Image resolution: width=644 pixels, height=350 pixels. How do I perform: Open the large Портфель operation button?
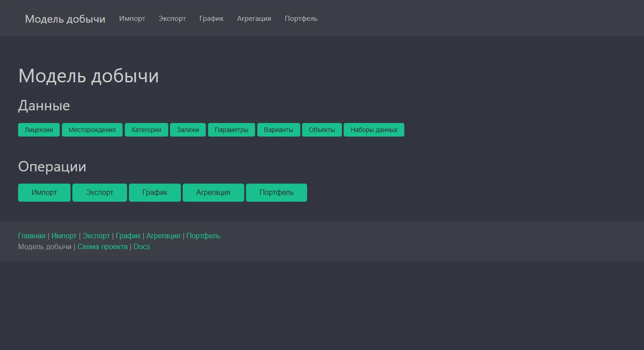point(276,193)
